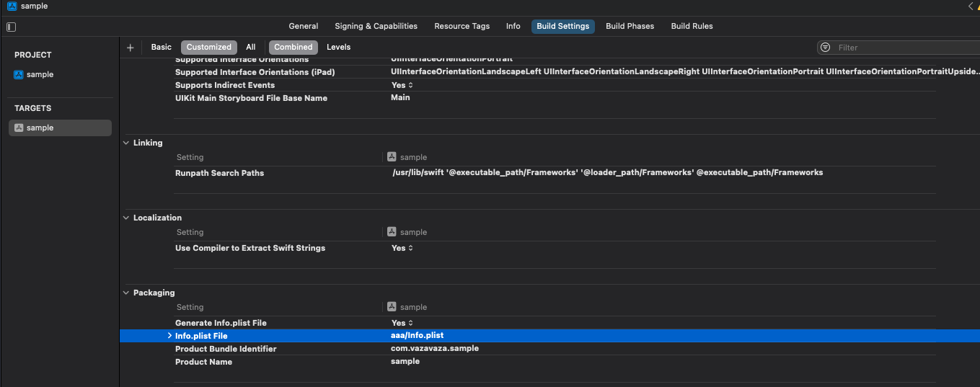Click the Product Name sample value
Image resolution: width=980 pixels, height=387 pixels.
(405, 361)
